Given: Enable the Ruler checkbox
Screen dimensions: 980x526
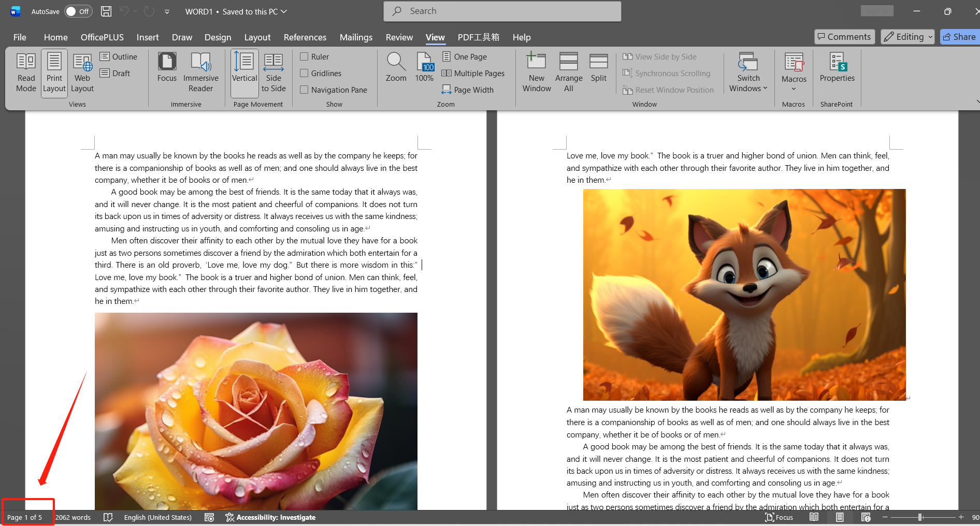Looking at the screenshot, I should 305,57.
